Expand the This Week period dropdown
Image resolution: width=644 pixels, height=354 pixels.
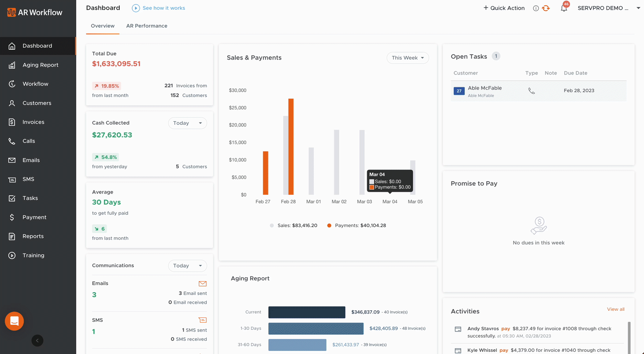click(407, 58)
